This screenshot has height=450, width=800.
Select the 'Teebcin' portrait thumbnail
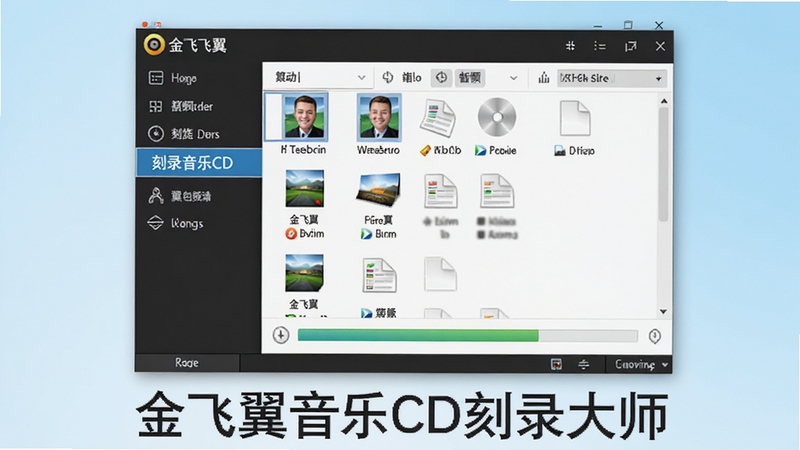point(305,117)
